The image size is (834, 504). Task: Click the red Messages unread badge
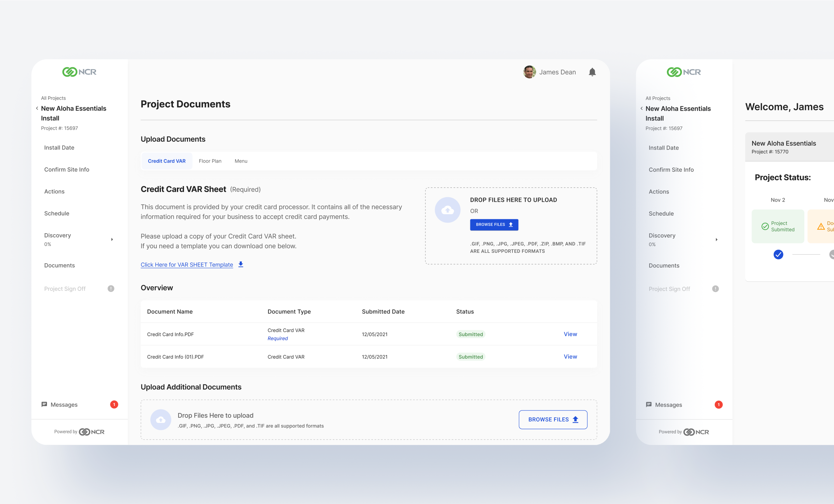[114, 405]
